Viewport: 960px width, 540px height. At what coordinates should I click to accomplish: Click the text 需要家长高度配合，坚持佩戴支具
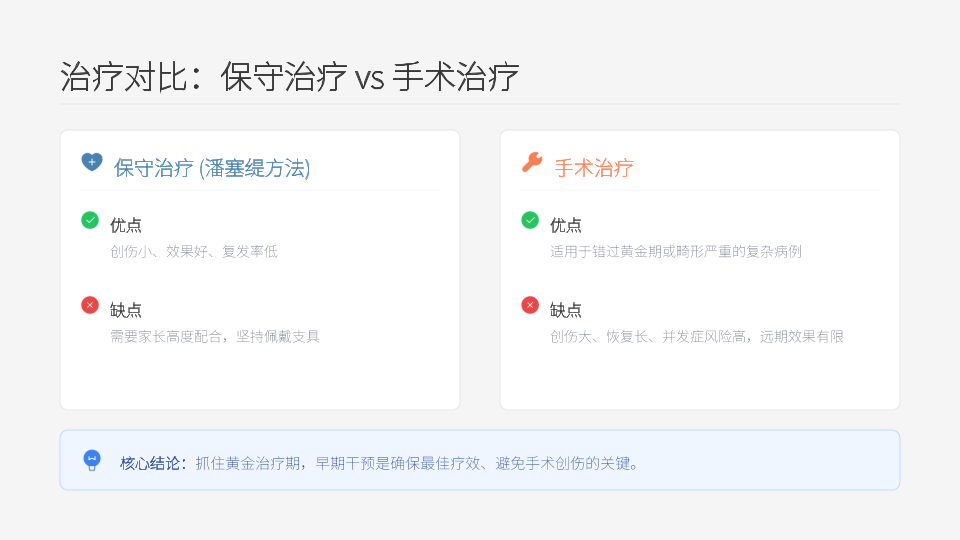click(215, 336)
